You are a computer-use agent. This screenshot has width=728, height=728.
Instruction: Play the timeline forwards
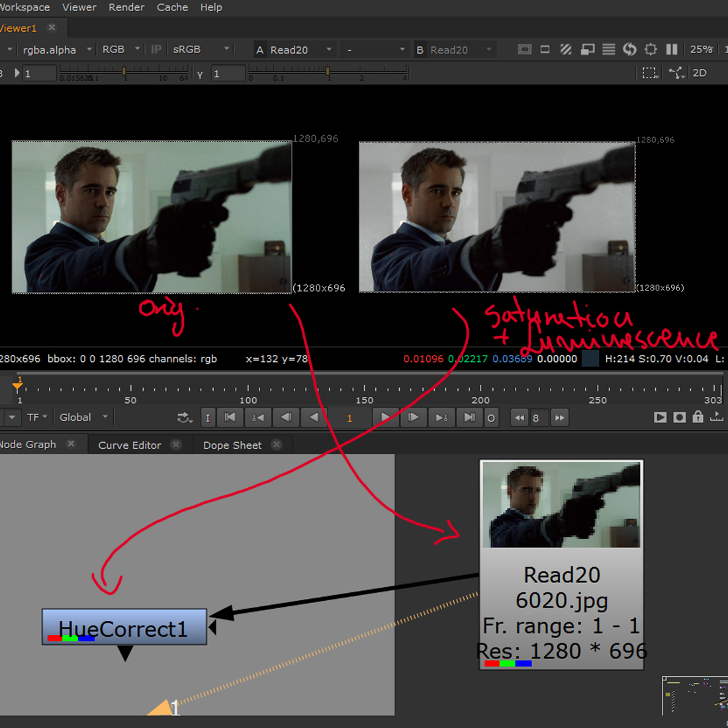(385, 418)
